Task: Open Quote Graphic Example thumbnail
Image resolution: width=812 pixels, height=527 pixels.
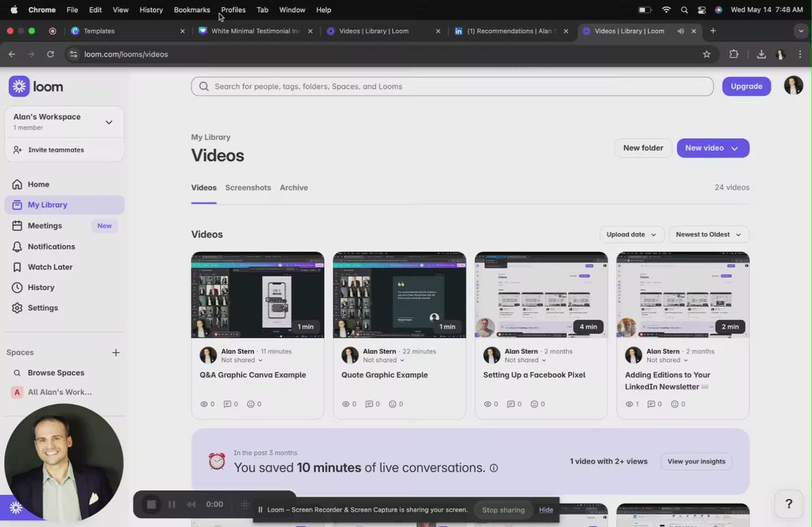Action: pos(399,295)
